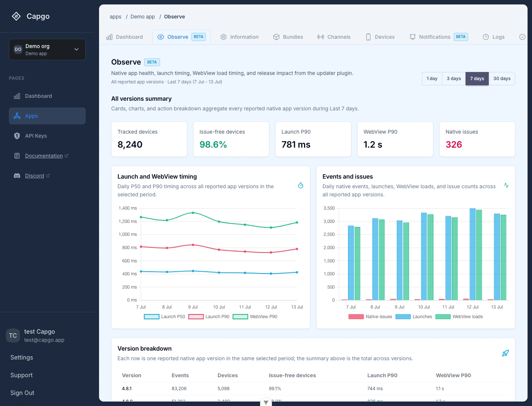Click the Discord external-link arrow icon
532x406 pixels.
pyautogui.click(x=48, y=176)
